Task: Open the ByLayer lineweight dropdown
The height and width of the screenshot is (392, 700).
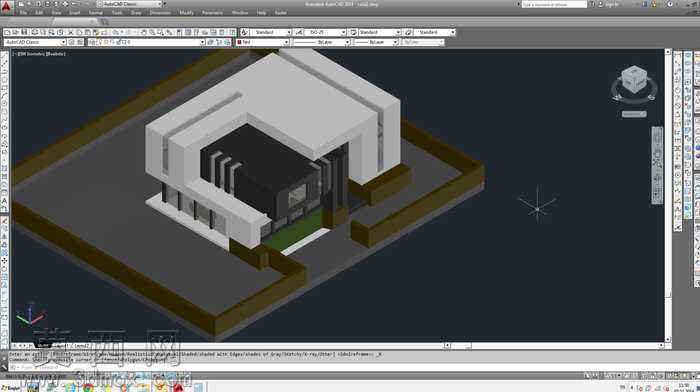Action: click(395, 42)
